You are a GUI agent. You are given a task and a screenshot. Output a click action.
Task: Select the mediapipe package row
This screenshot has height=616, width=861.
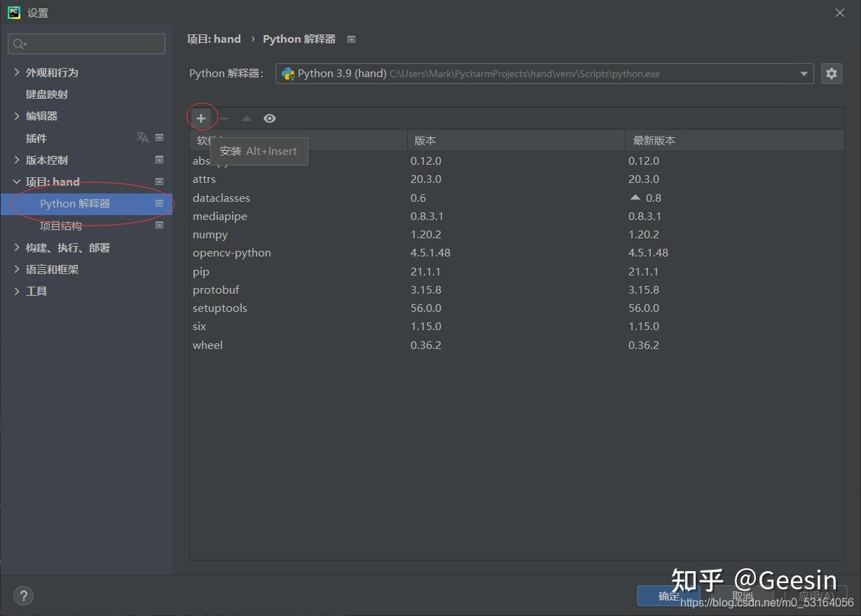coord(220,216)
